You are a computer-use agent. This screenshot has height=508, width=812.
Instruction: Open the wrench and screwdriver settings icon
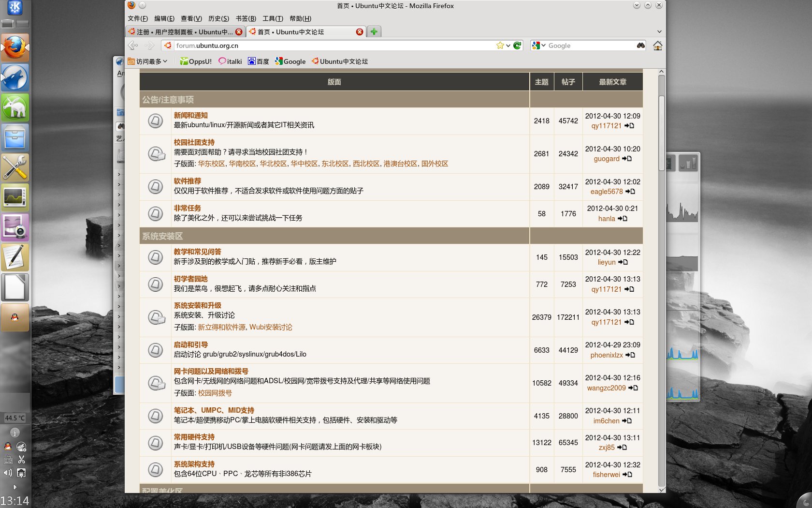point(15,167)
